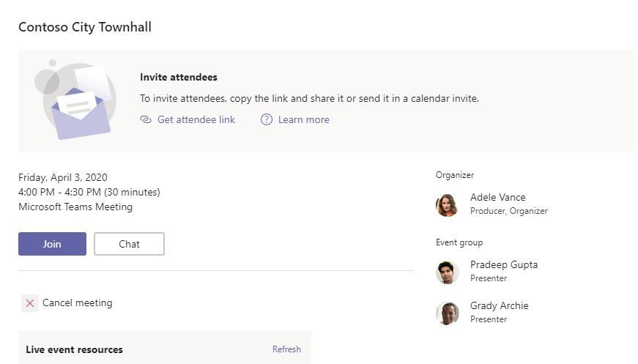Click the Friday, April 3, 2020 date
Image resolution: width=638 pixels, height=364 pixels.
click(x=63, y=177)
